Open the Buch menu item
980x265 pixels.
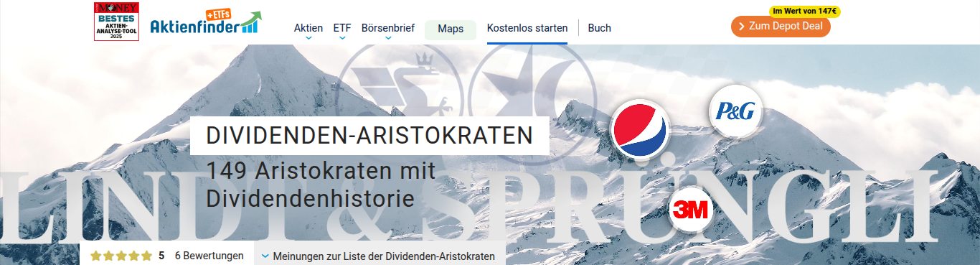pos(600,29)
